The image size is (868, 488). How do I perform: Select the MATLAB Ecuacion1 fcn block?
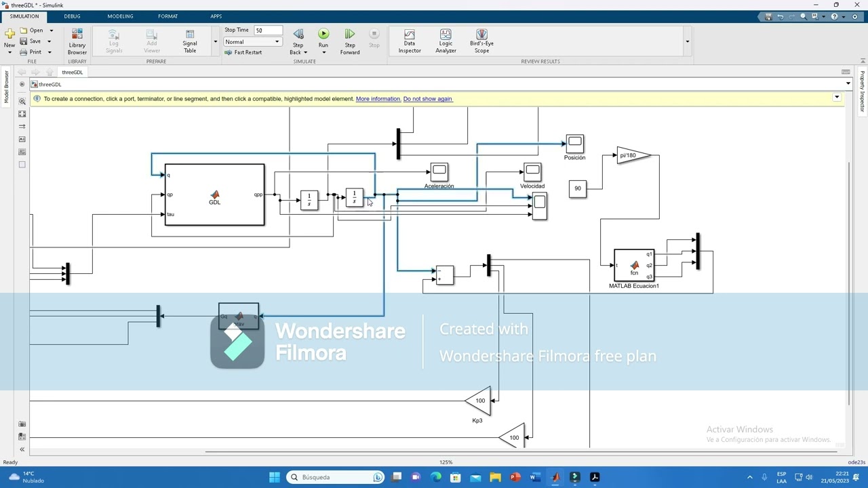(634, 265)
